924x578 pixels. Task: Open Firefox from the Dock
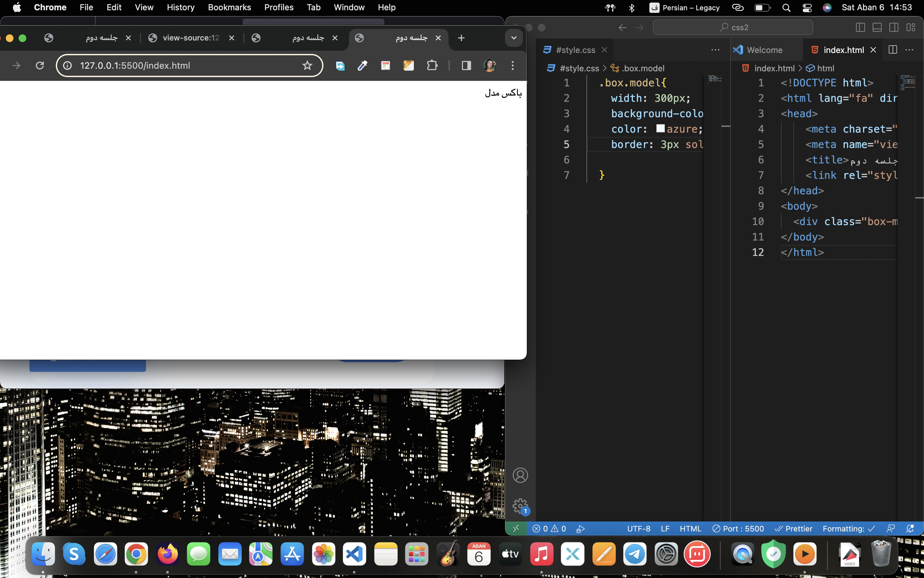pos(167,554)
